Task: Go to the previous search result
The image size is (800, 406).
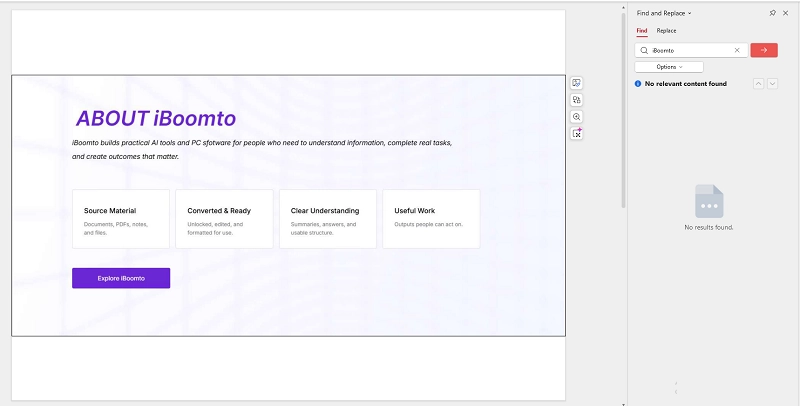Action: pyautogui.click(x=759, y=84)
